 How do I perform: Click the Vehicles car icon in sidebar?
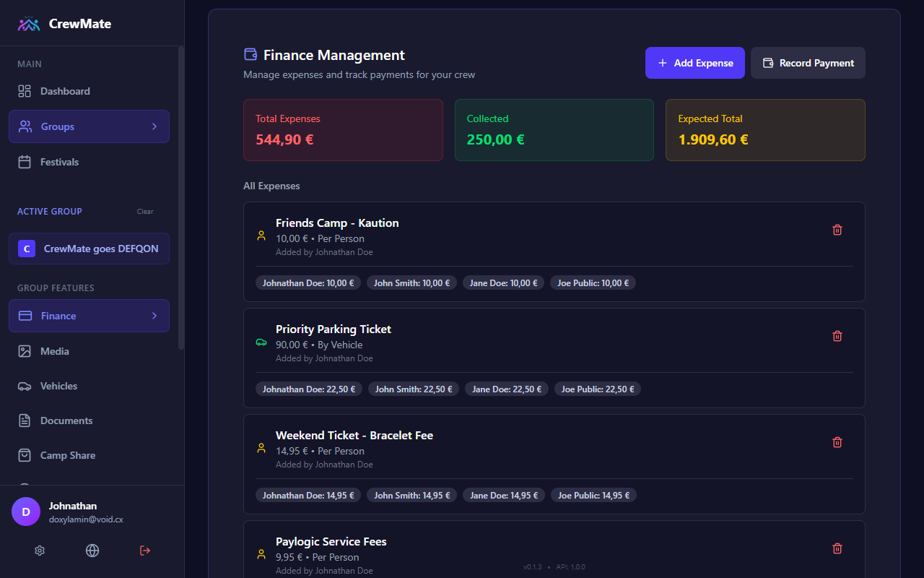(x=25, y=386)
